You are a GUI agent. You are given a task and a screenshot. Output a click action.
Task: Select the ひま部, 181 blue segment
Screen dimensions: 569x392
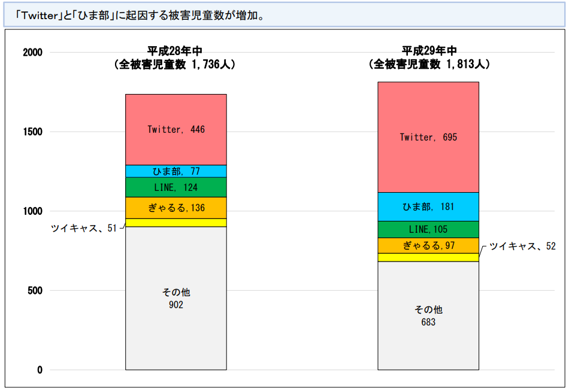click(x=428, y=206)
